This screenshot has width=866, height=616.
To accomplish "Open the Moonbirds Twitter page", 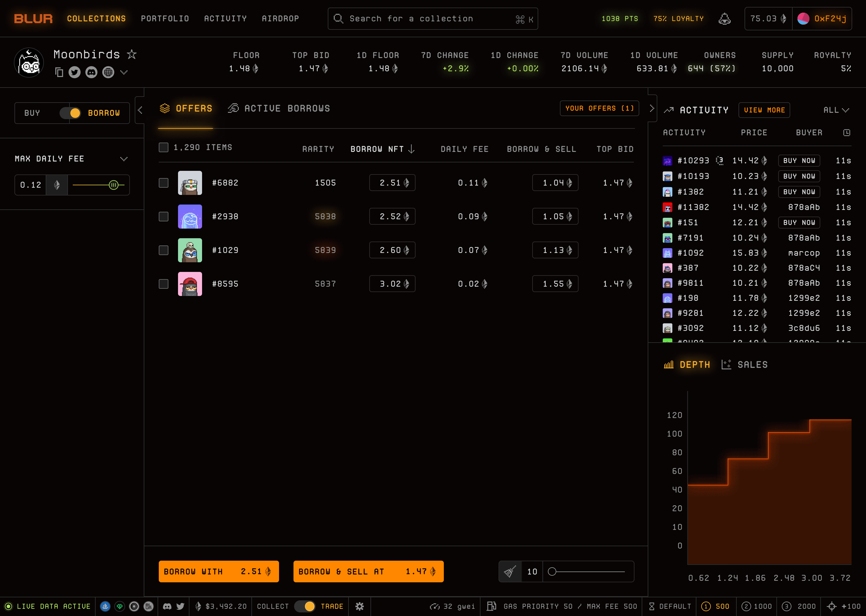I will coord(74,72).
